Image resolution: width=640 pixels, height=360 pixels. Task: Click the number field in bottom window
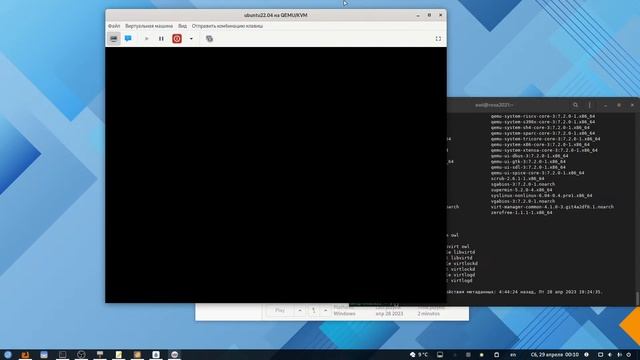(x=313, y=311)
